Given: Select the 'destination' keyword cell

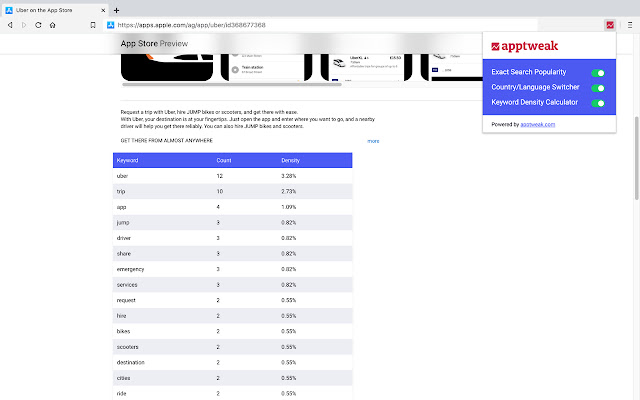Looking at the screenshot, I should point(131,362).
